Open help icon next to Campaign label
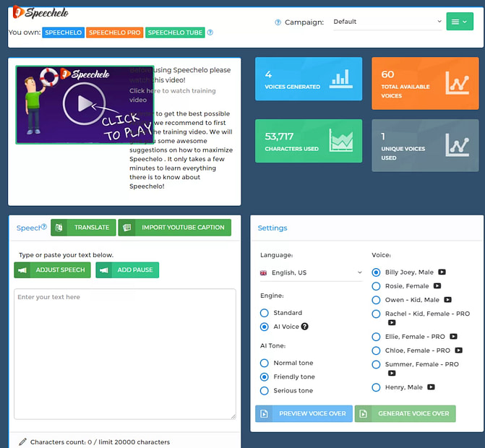485x448 pixels. pyautogui.click(x=278, y=22)
